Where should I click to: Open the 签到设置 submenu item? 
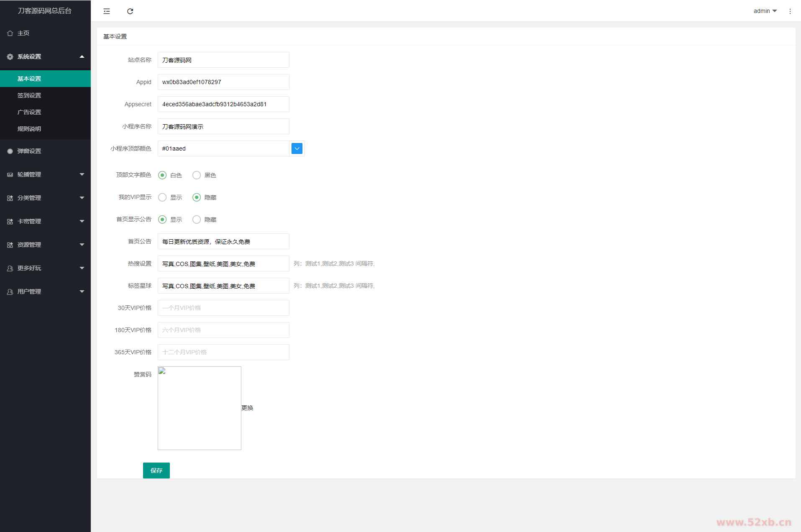[29, 95]
